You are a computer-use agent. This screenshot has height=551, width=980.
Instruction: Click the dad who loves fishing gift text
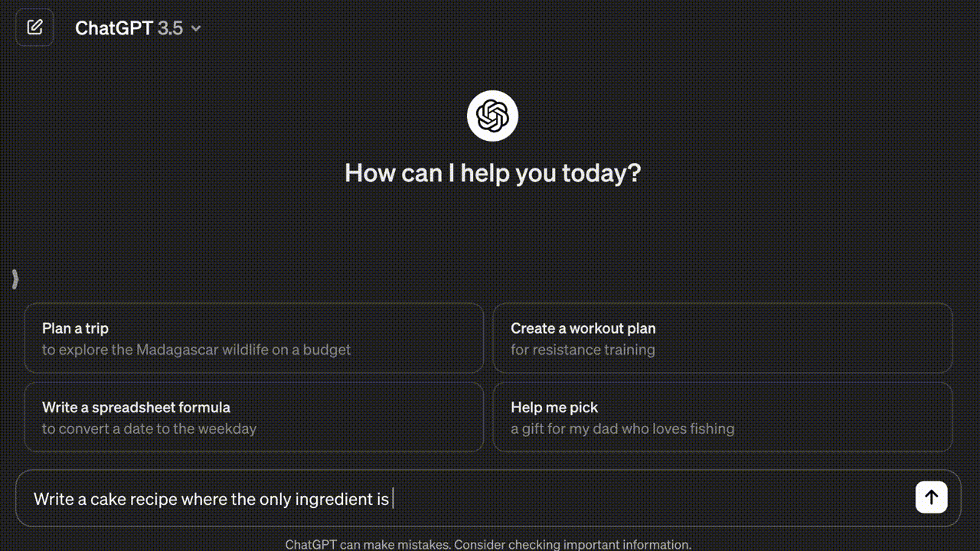coord(622,429)
